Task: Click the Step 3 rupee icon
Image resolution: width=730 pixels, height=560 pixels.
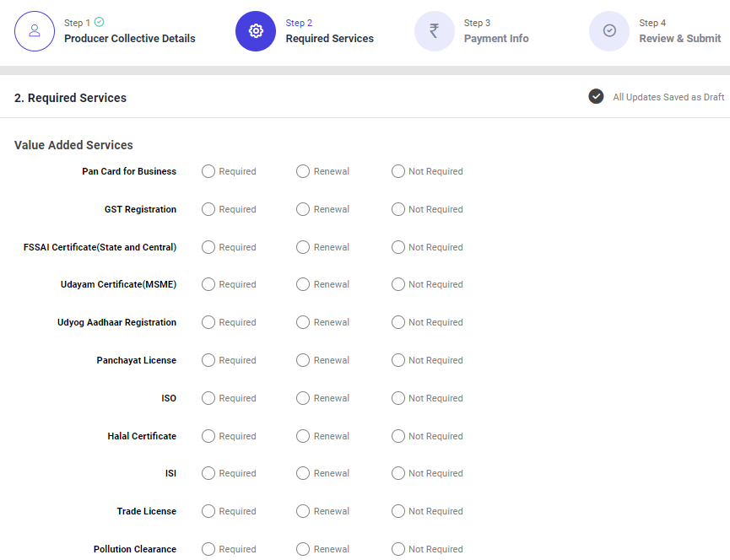Action: pos(434,31)
